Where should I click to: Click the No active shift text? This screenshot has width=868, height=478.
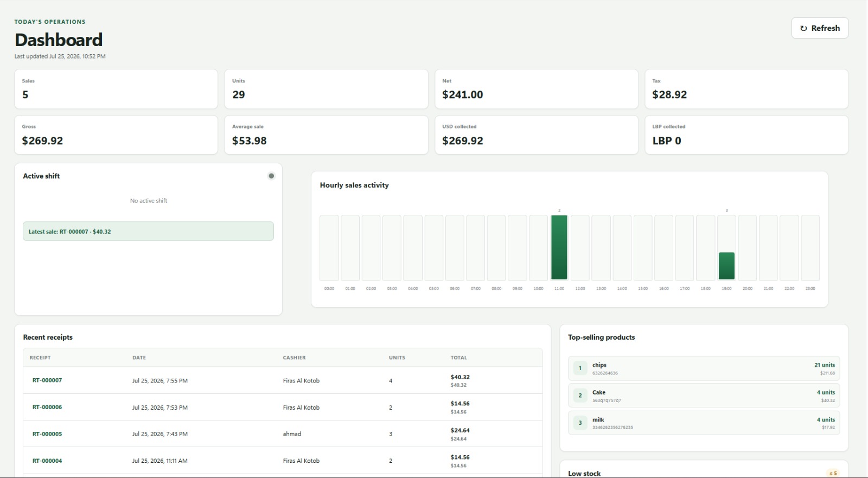pos(149,201)
